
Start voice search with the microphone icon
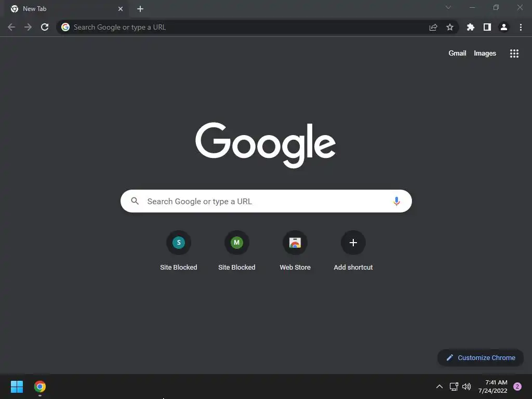click(396, 201)
